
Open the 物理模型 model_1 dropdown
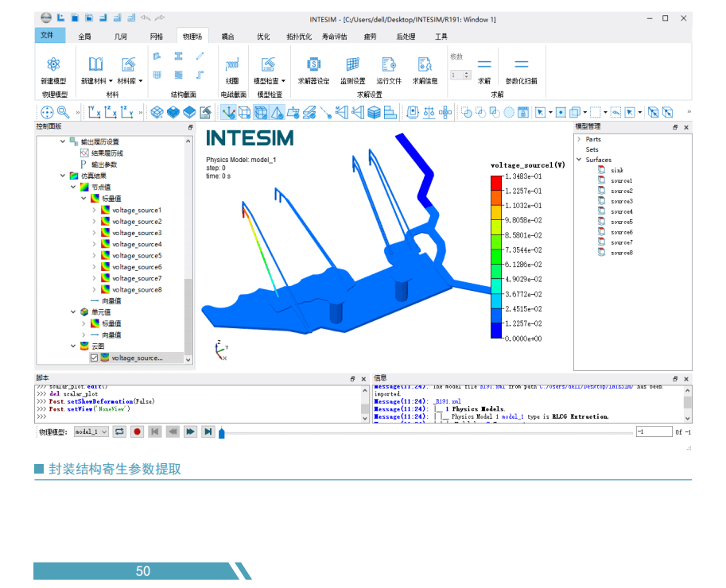tap(91, 431)
